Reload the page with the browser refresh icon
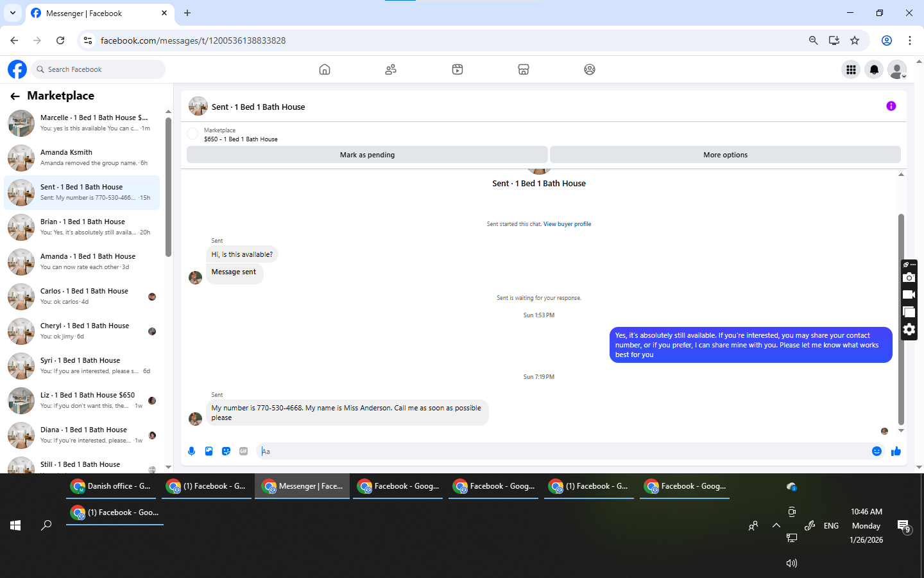 60,40
